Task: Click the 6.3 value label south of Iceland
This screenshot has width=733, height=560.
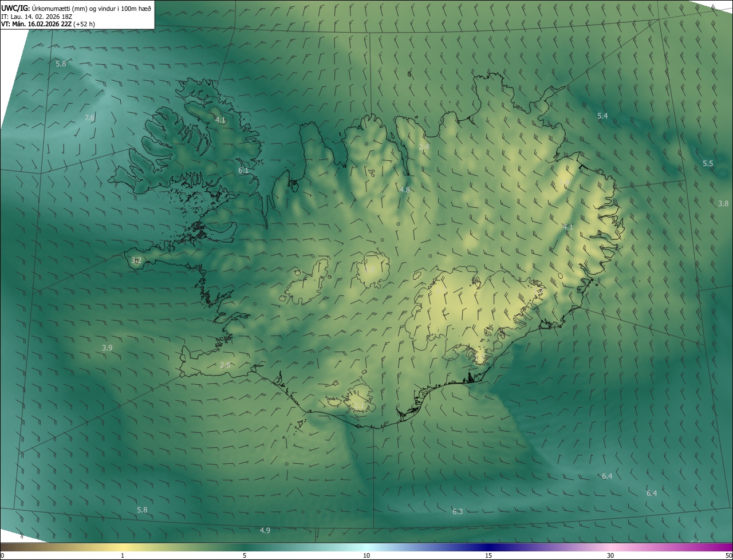Action: pyautogui.click(x=458, y=511)
